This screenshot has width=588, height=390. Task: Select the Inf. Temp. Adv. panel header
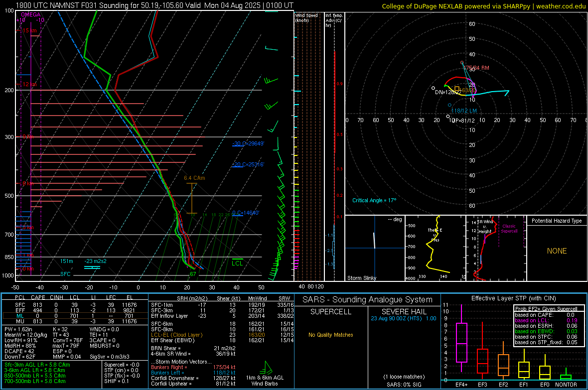[x=334, y=20]
